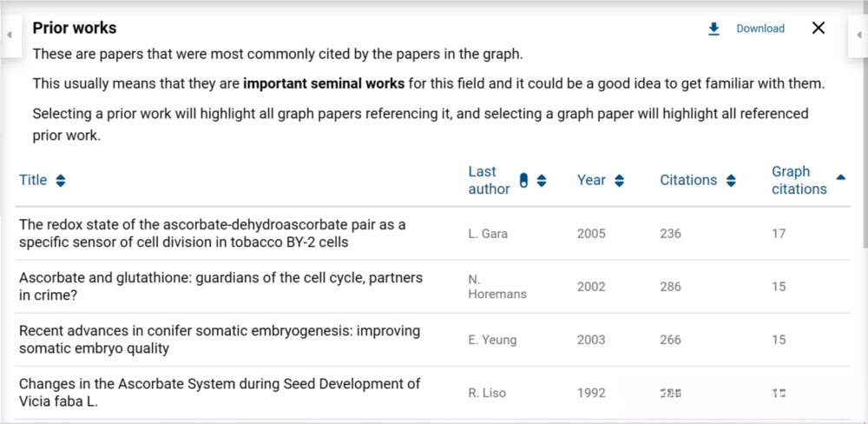Click the Graph citations header text
Image resolution: width=868 pixels, height=424 pixels.
tap(799, 181)
